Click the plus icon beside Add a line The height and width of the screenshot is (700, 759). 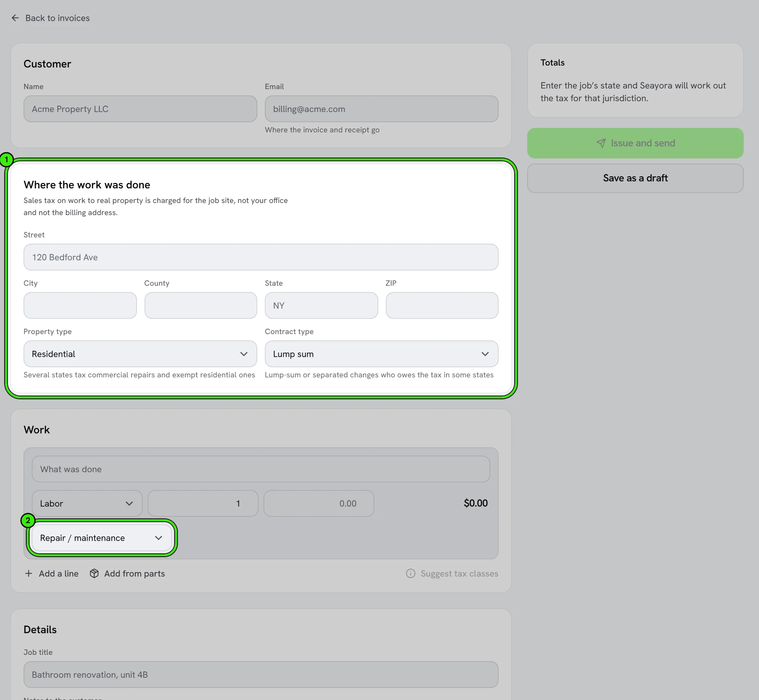coord(28,573)
